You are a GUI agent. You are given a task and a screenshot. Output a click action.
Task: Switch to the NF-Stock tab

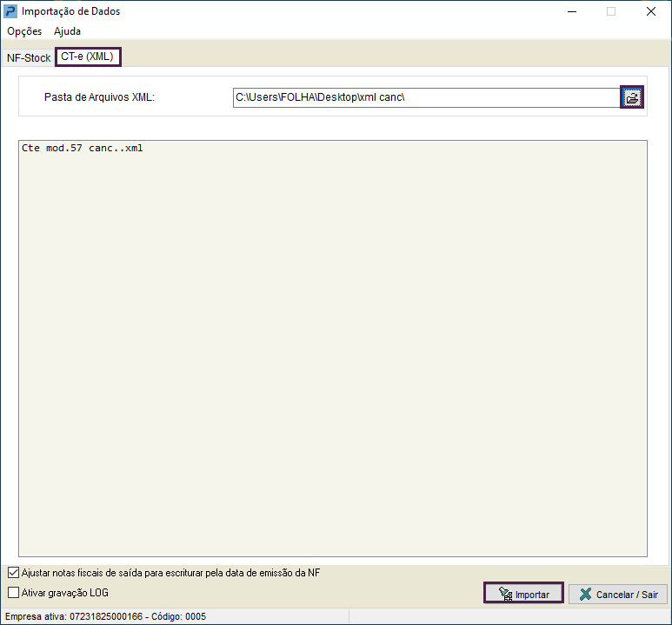29,58
